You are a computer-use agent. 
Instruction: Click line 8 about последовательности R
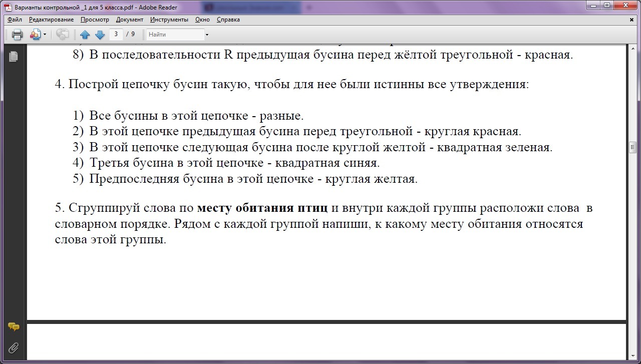[323, 55]
